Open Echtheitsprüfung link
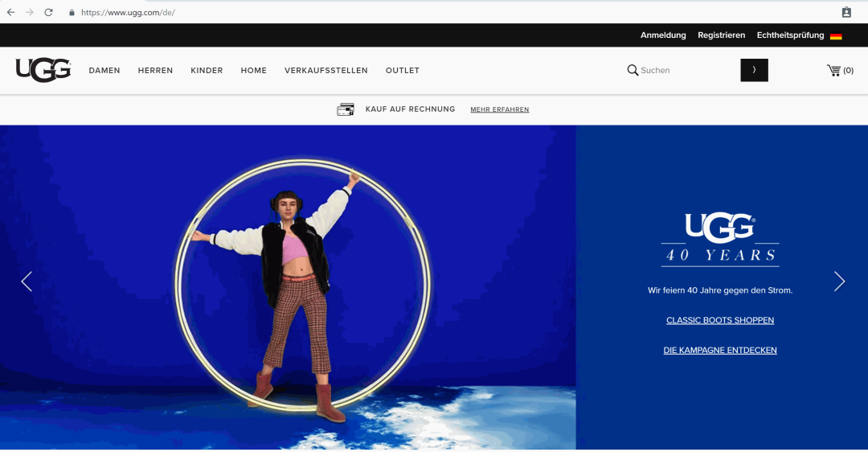This screenshot has width=868, height=452. point(791,35)
